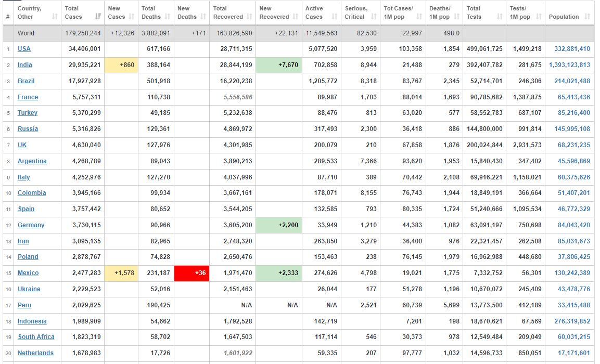Screen dimensions: 600x364
Task: Select Germany's +2,200 new recovered cell
Action: pyautogui.click(x=279, y=225)
